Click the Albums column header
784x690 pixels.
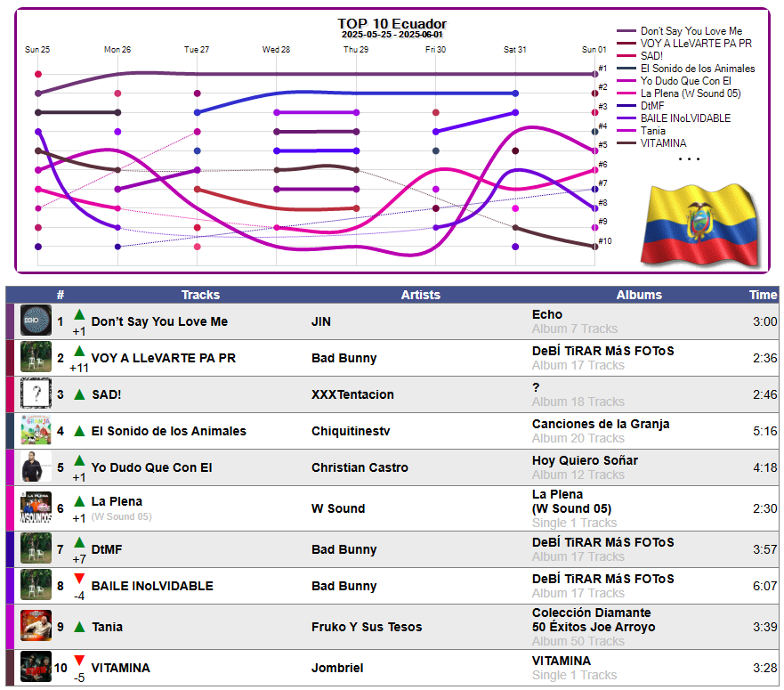[x=639, y=295]
